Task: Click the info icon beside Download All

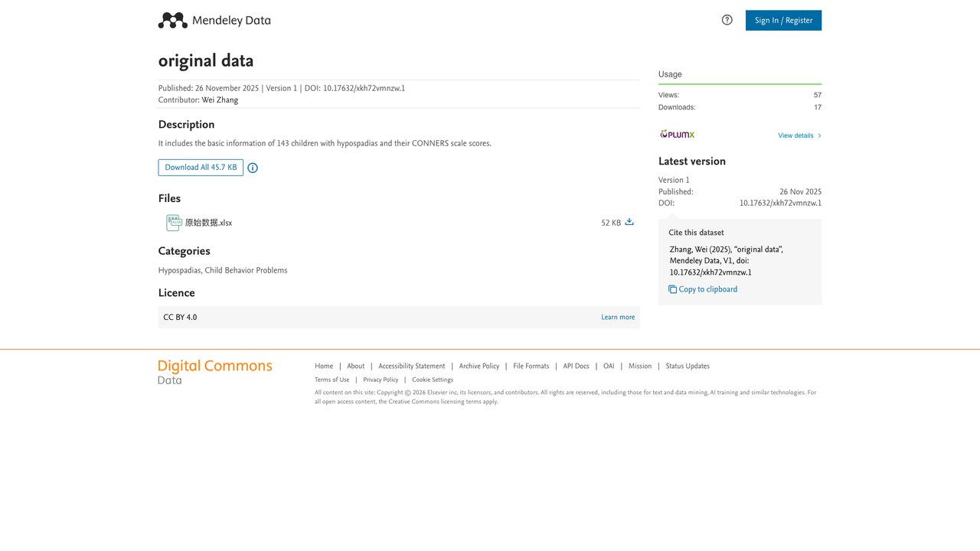Action: point(253,168)
